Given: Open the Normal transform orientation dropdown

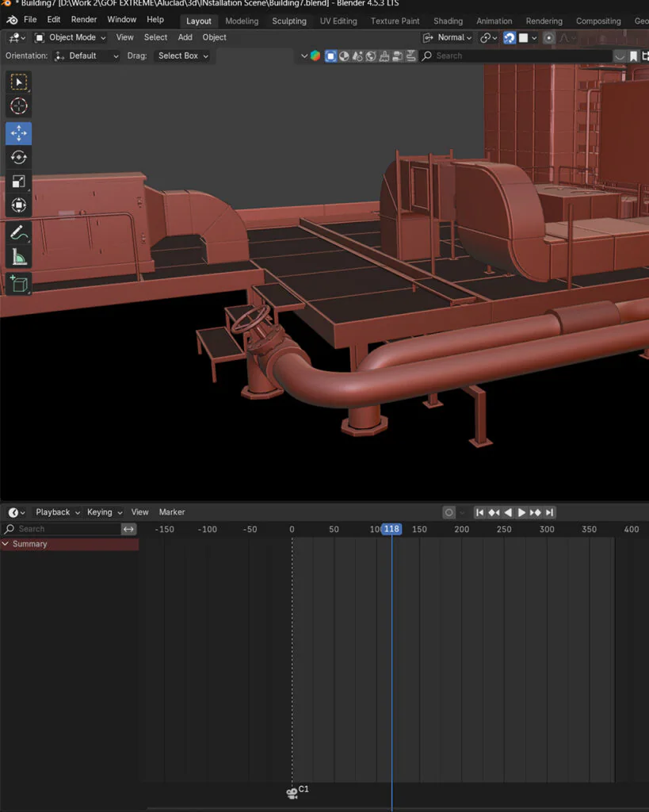Looking at the screenshot, I should 447,38.
